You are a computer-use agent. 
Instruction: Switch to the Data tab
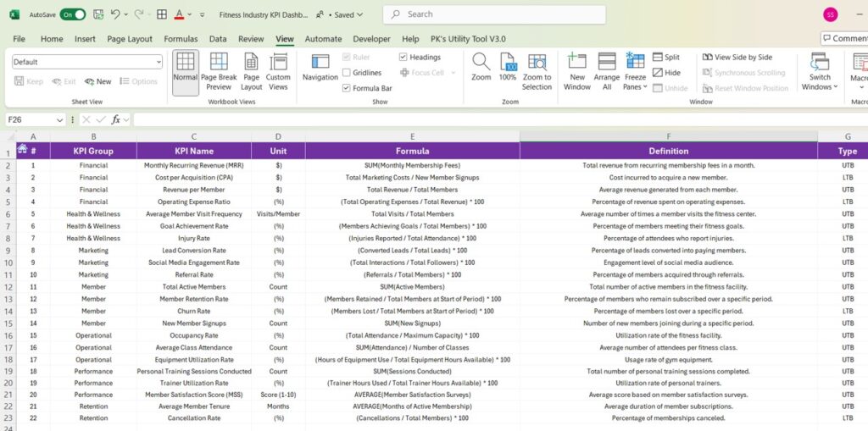pos(218,39)
